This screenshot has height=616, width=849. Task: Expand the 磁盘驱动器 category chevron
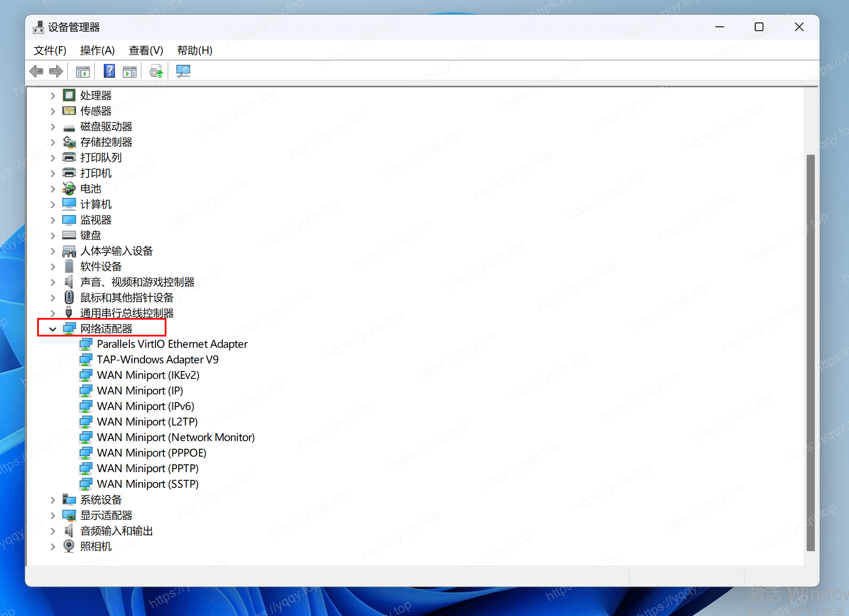click(53, 127)
